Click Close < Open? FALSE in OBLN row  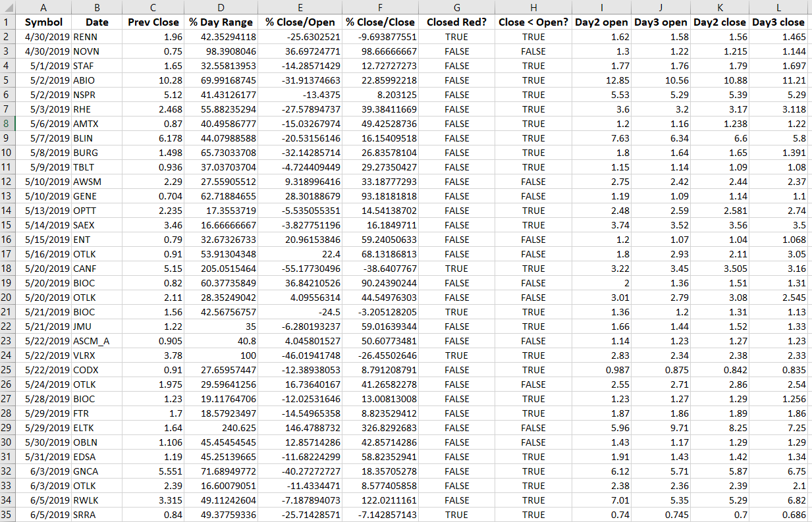click(x=533, y=442)
